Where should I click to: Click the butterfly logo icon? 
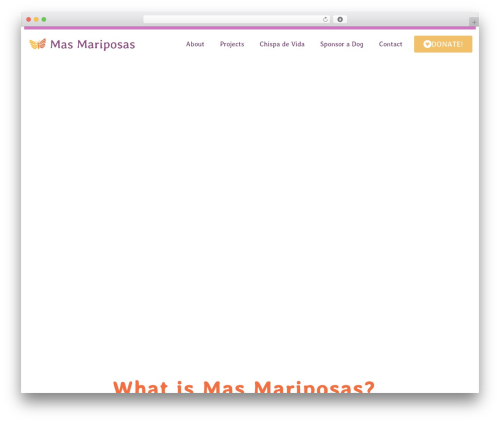tap(37, 44)
